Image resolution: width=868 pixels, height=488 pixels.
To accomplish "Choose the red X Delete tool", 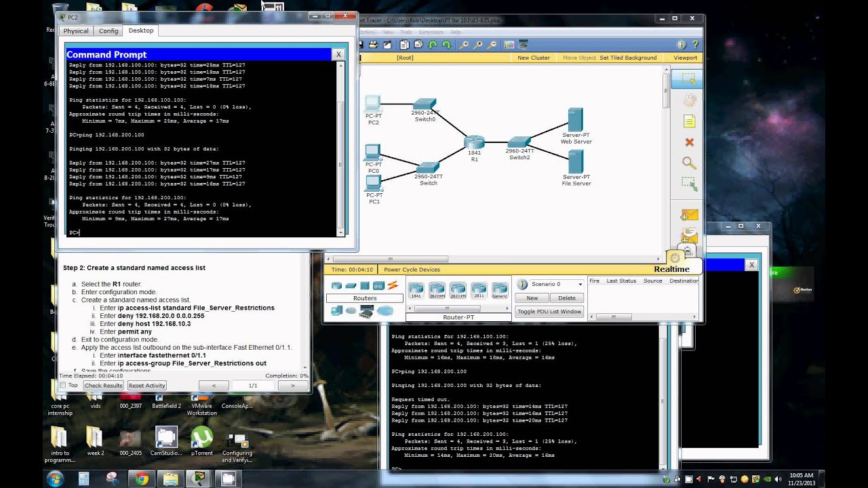I will pyautogui.click(x=689, y=142).
